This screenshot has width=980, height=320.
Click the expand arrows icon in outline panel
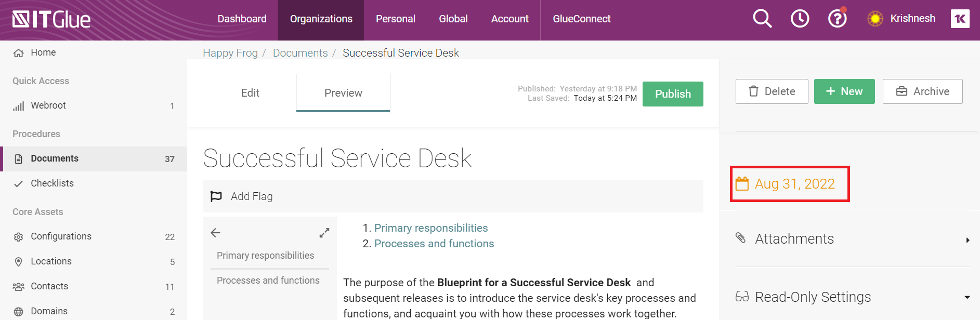[324, 233]
